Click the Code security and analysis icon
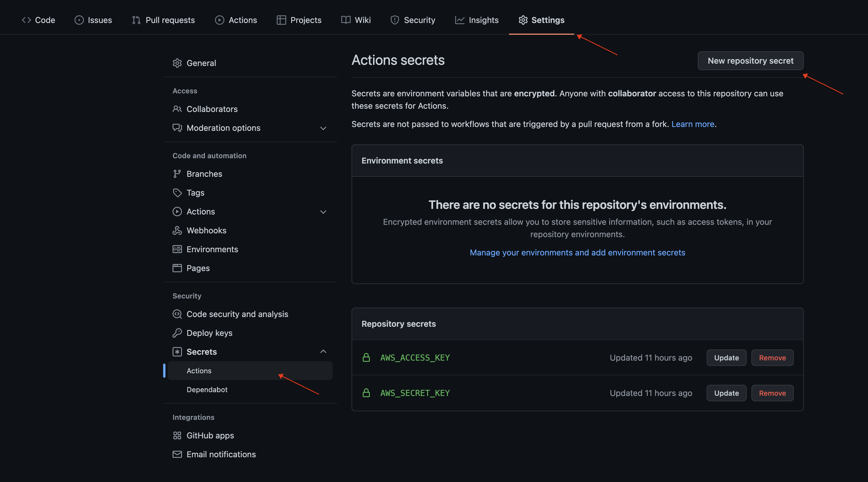868x482 pixels. [177, 314]
